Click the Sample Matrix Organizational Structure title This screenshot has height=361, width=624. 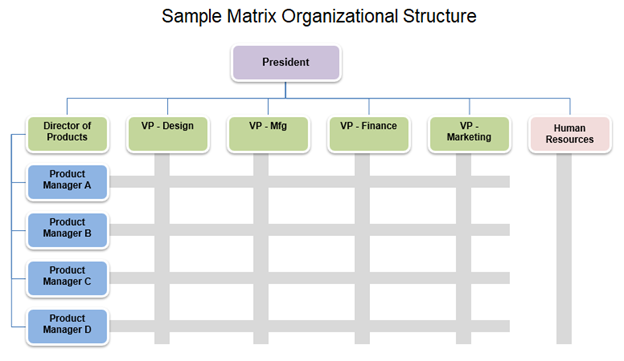[x=319, y=17]
